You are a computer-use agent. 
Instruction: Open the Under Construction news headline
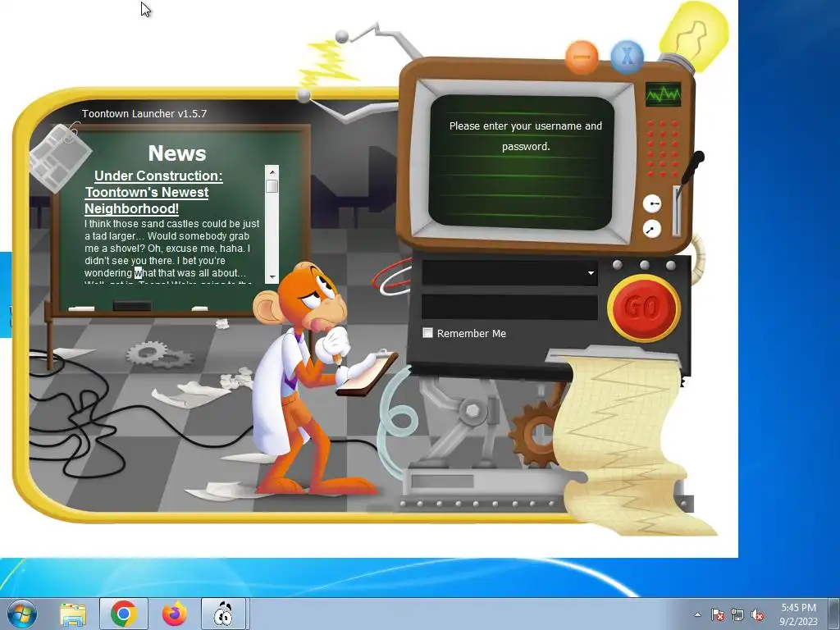(153, 192)
